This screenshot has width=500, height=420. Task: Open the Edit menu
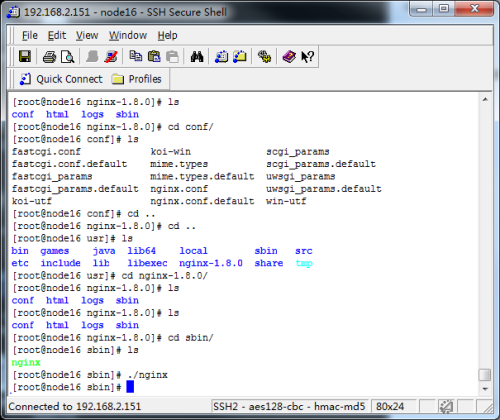pos(57,35)
